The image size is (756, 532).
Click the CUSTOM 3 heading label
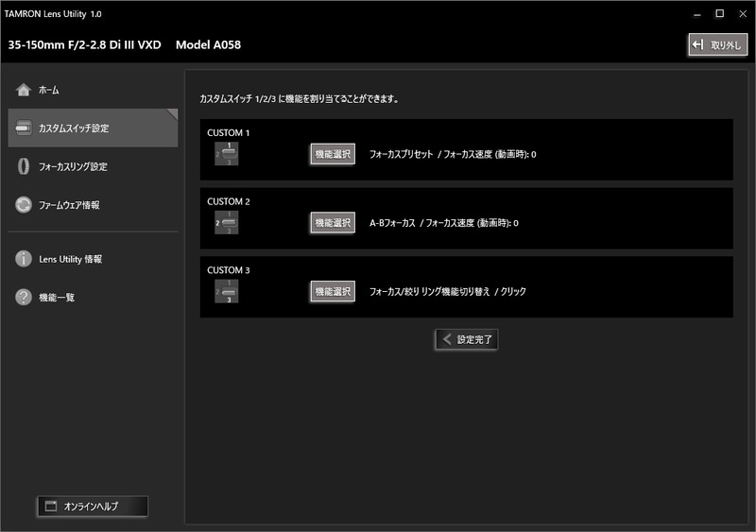229,270
